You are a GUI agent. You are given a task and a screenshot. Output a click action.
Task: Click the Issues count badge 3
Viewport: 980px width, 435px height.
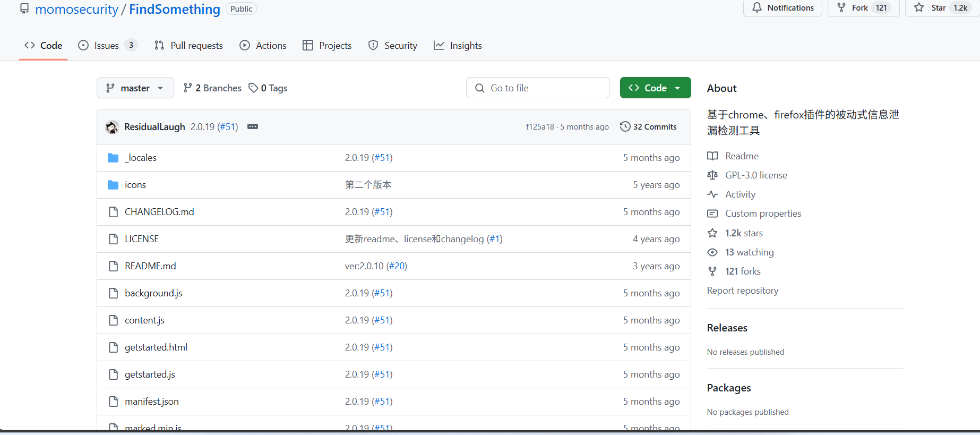(131, 45)
